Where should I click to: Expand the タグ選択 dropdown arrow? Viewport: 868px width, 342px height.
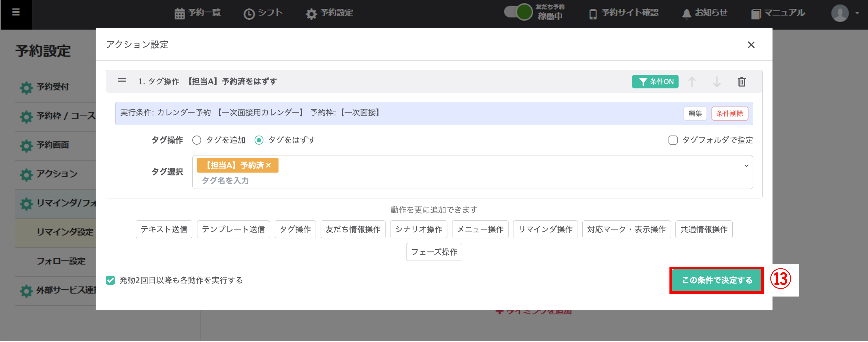[746, 166]
